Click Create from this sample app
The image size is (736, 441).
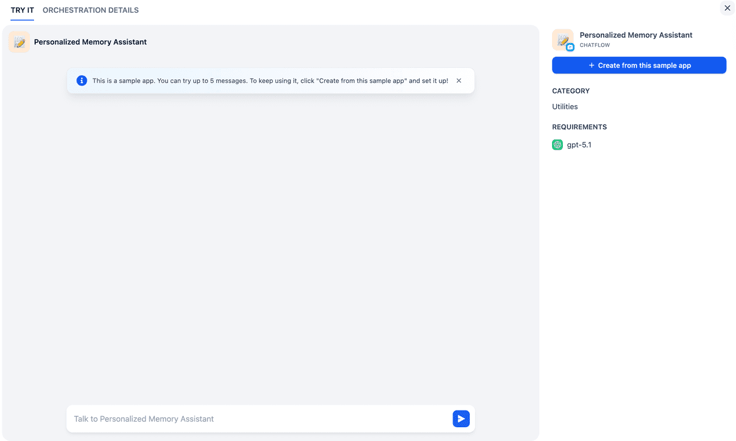tap(639, 65)
